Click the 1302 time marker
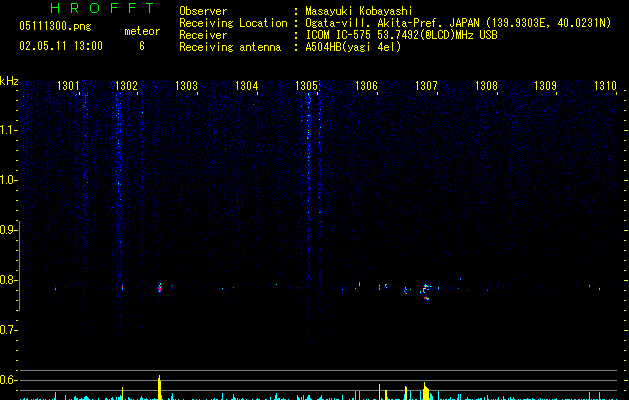 tap(126, 86)
